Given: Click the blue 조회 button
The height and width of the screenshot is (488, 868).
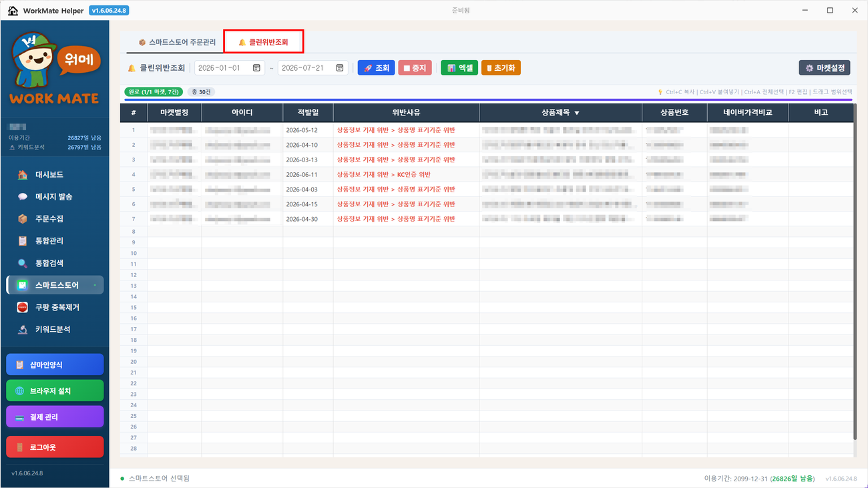Looking at the screenshot, I should pyautogui.click(x=376, y=68).
